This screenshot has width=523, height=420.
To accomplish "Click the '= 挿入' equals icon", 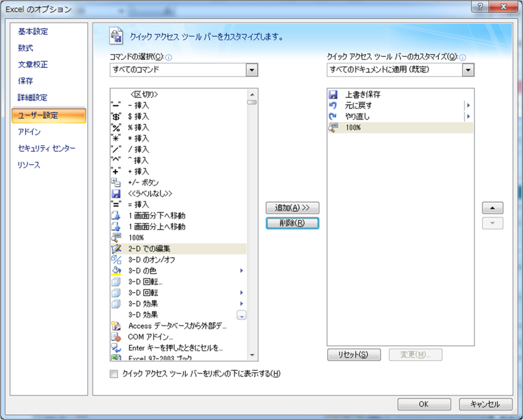I will [x=116, y=204].
